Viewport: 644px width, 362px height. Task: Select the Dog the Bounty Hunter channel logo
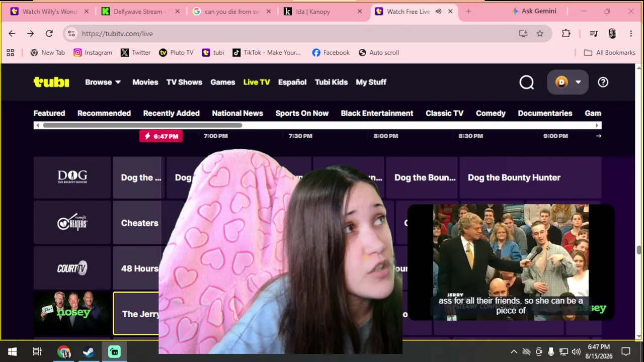(72, 177)
